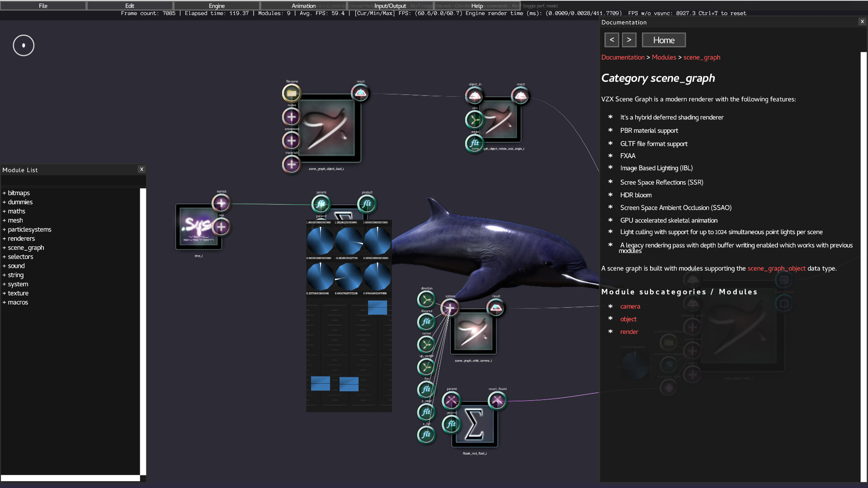
Task: Click the fov anchor on the camera module
Action: pyautogui.click(x=425, y=389)
